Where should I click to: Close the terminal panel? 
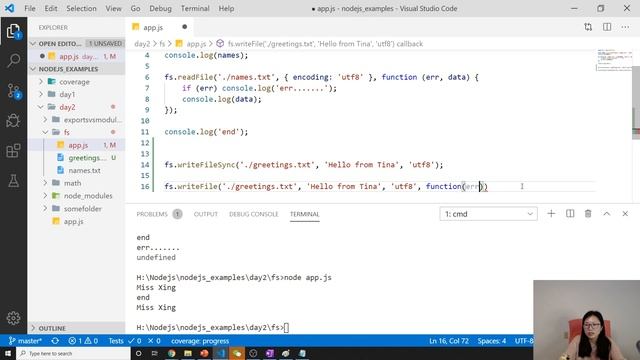pyautogui.click(x=625, y=214)
